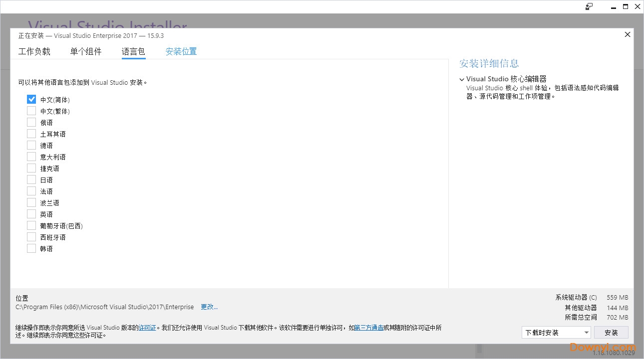This screenshot has width=644, height=359.
Task: Open the 安装位置 tab
Action: [181, 51]
